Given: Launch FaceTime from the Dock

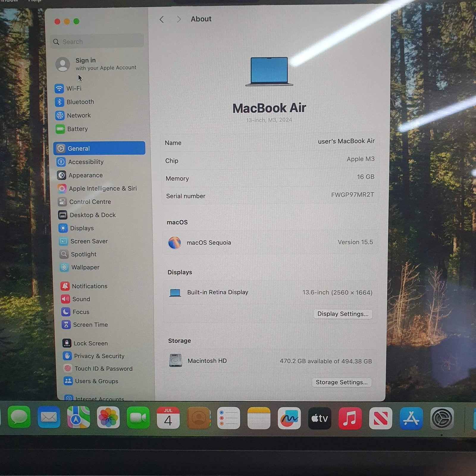Looking at the screenshot, I should (x=138, y=418).
